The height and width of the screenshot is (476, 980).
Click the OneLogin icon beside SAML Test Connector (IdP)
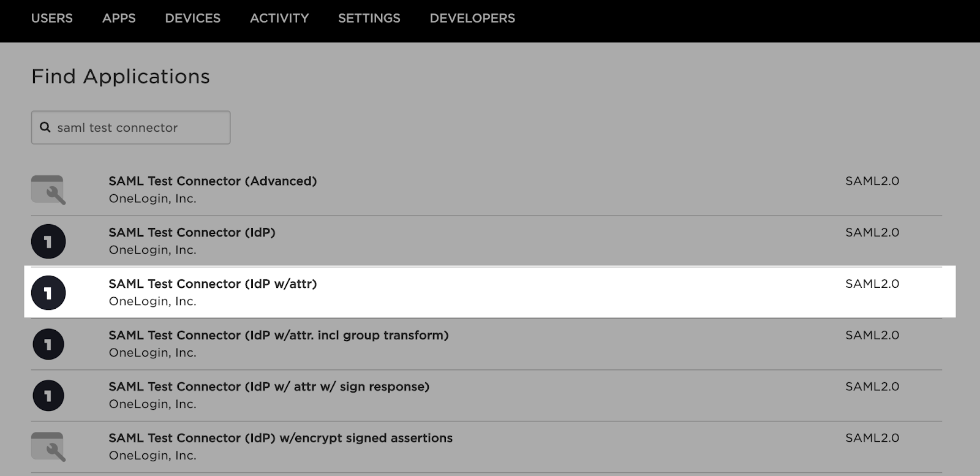coord(48,241)
